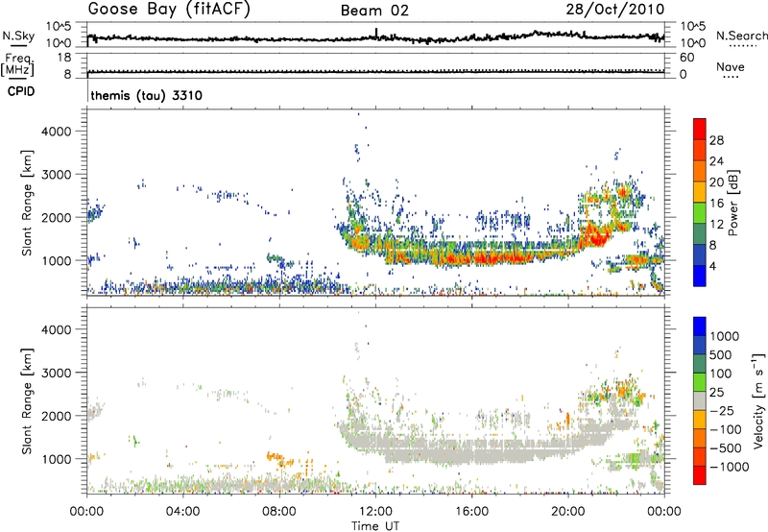Image resolution: width=768 pixels, height=532 pixels.
Task: Click the 'Goose Bay (fitACF)' title text
Action: 169,10
